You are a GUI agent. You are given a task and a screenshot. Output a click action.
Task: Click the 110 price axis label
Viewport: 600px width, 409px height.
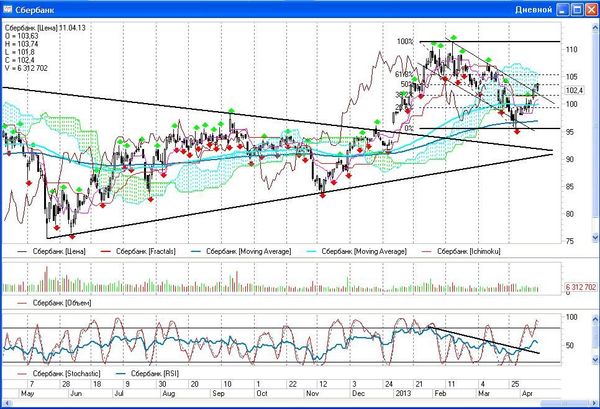(x=571, y=49)
